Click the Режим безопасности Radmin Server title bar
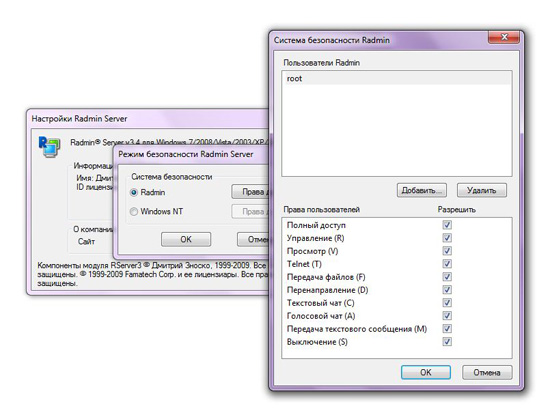Viewport: 550px width, 417px height. point(192,155)
